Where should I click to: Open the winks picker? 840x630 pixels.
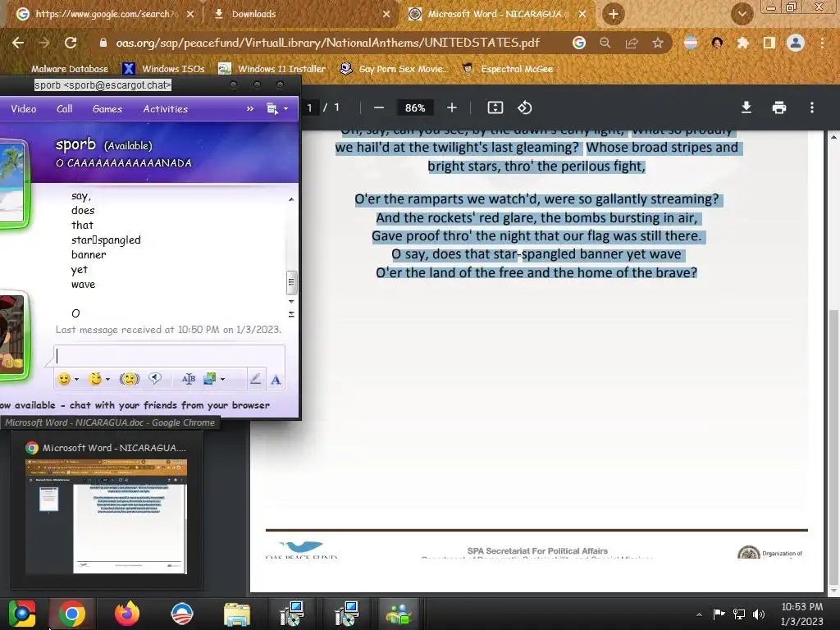click(x=99, y=379)
